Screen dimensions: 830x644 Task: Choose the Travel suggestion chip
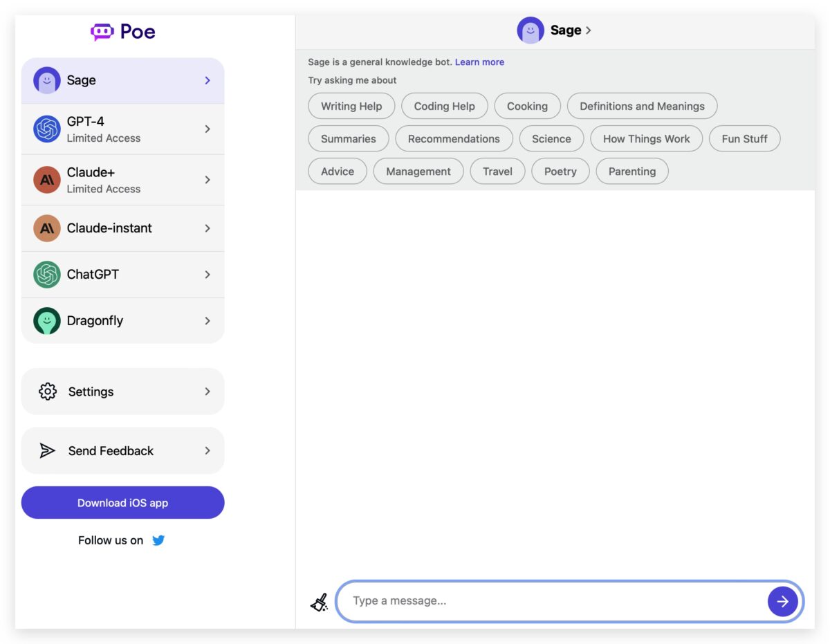pos(497,172)
